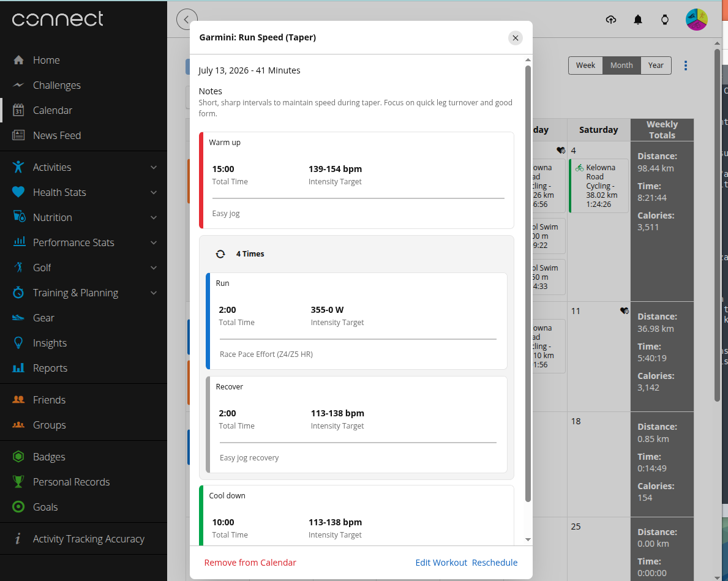Click the Garmin Connect logo
Viewport: 728px width, 581px height.
(58, 19)
